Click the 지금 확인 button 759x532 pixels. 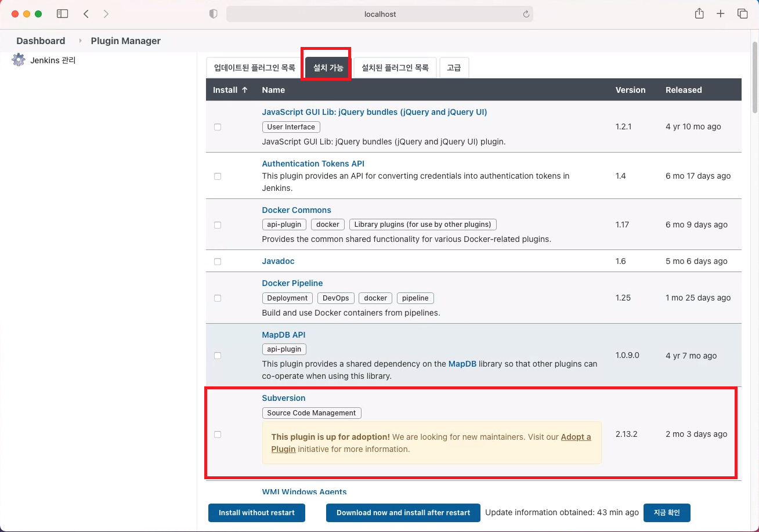tap(667, 513)
